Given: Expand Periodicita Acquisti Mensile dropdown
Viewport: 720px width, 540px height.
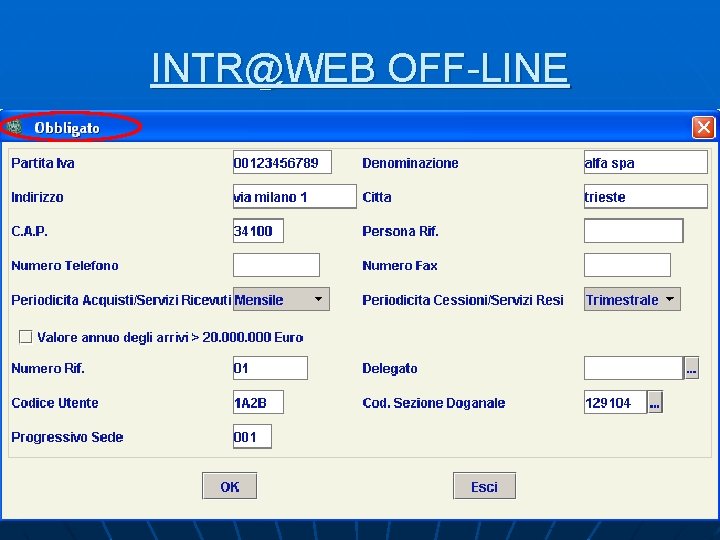Looking at the screenshot, I should coord(281,299).
